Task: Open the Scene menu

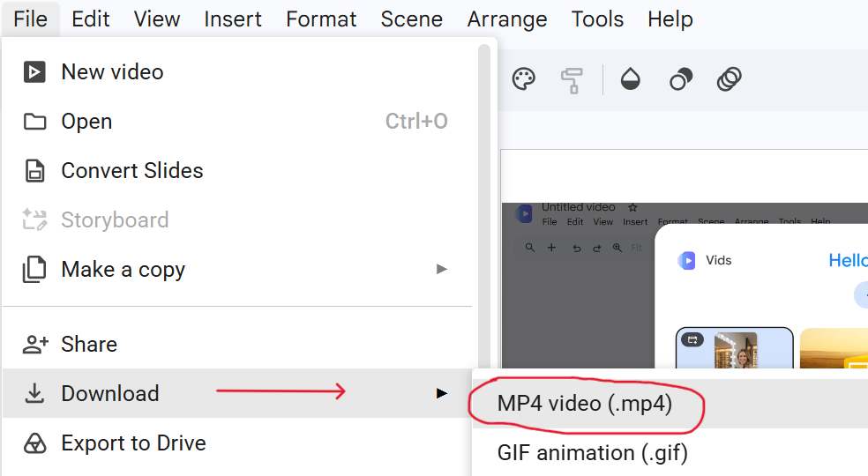Action: tap(411, 19)
